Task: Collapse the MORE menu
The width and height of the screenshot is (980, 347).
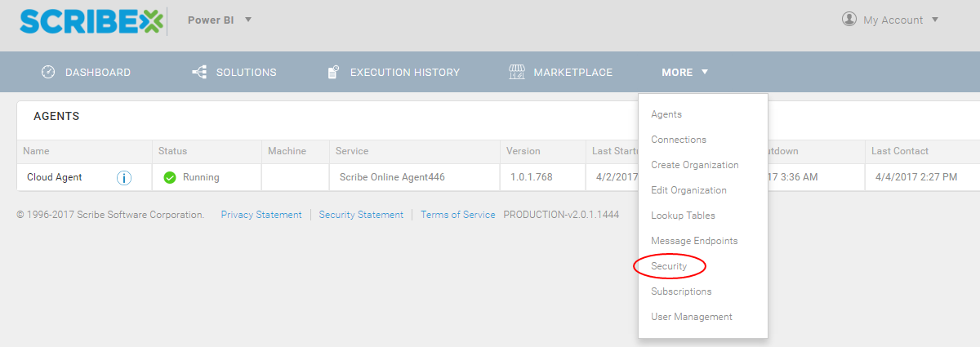Action: [684, 72]
